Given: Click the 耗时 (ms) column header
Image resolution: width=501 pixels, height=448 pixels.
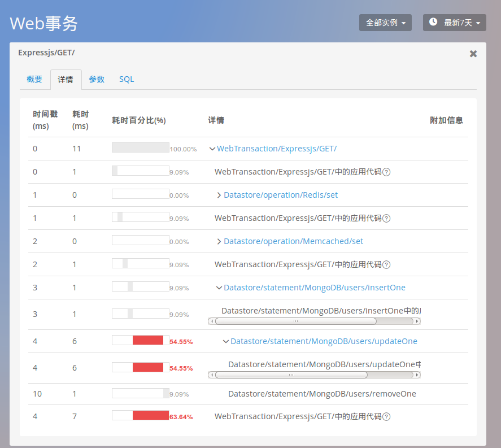Looking at the screenshot, I should click(x=81, y=120).
